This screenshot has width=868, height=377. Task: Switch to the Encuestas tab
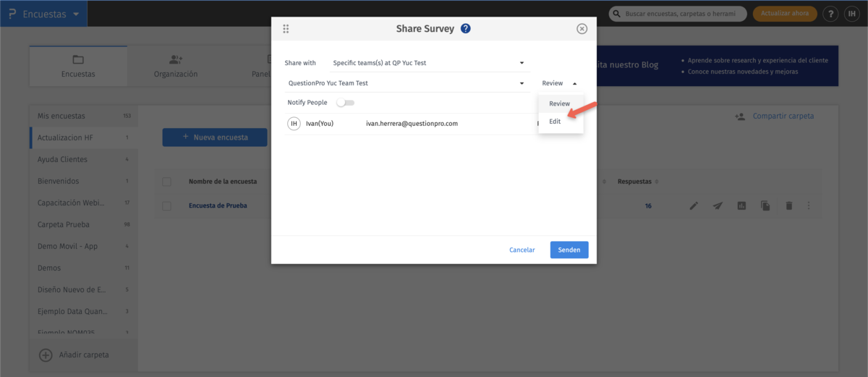[78, 65]
